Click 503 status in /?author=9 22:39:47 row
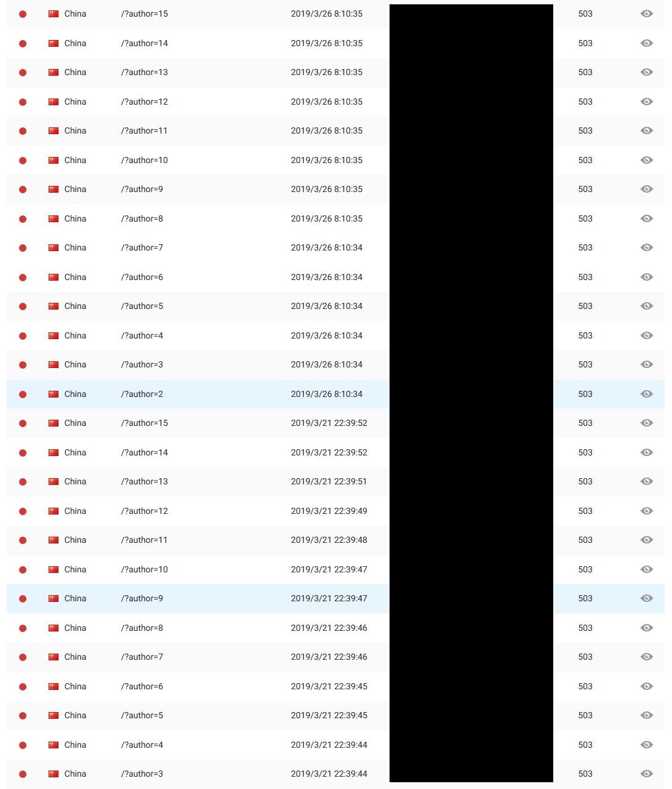672x789 pixels. pos(585,598)
